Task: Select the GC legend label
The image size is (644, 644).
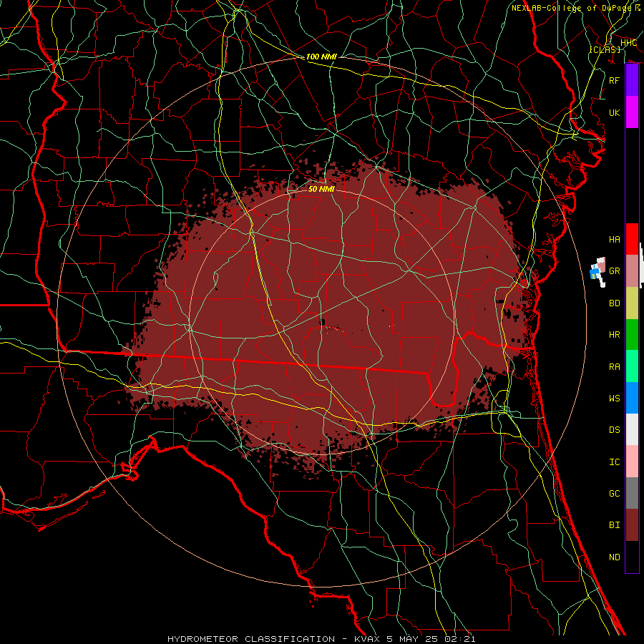Action: (615, 494)
